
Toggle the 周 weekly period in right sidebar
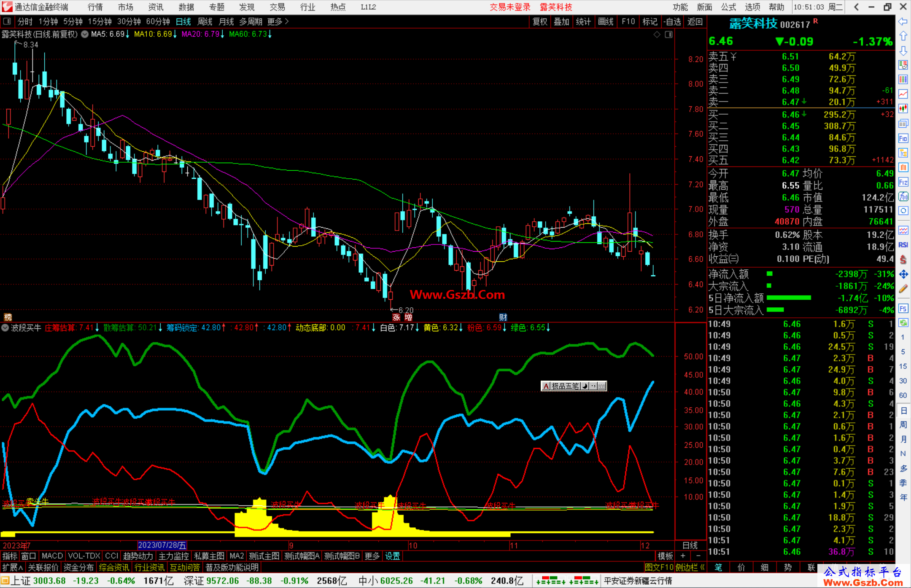(903, 424)
